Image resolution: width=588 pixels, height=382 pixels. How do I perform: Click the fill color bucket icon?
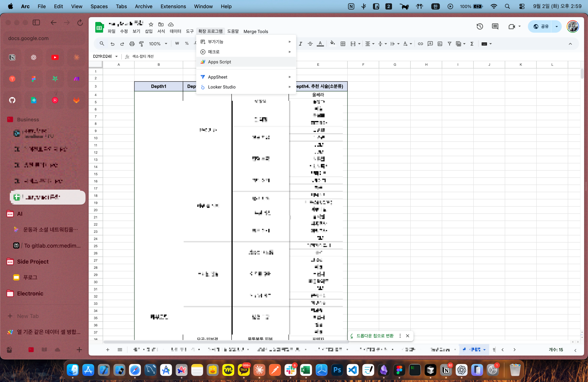pos(333,44)
